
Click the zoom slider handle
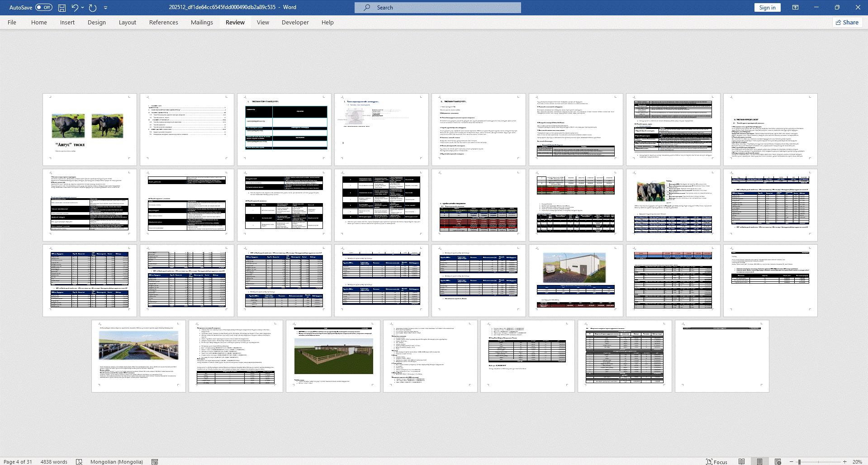799,462
